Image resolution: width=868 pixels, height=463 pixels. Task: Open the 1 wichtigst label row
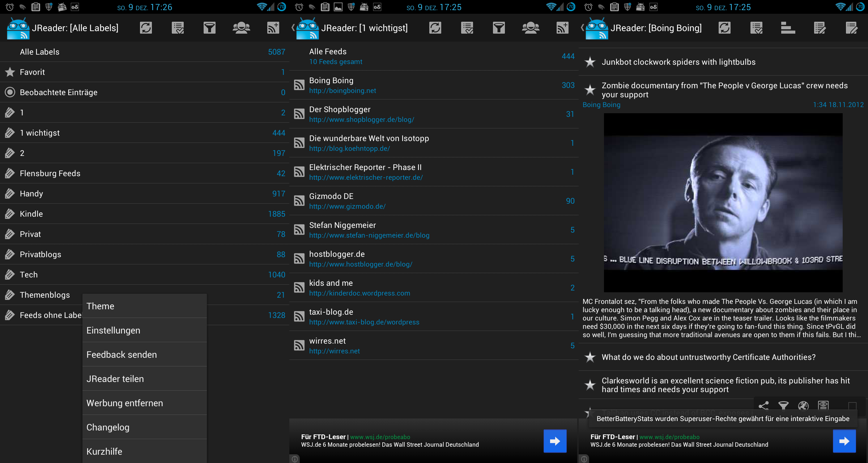(x=145, y=133)
